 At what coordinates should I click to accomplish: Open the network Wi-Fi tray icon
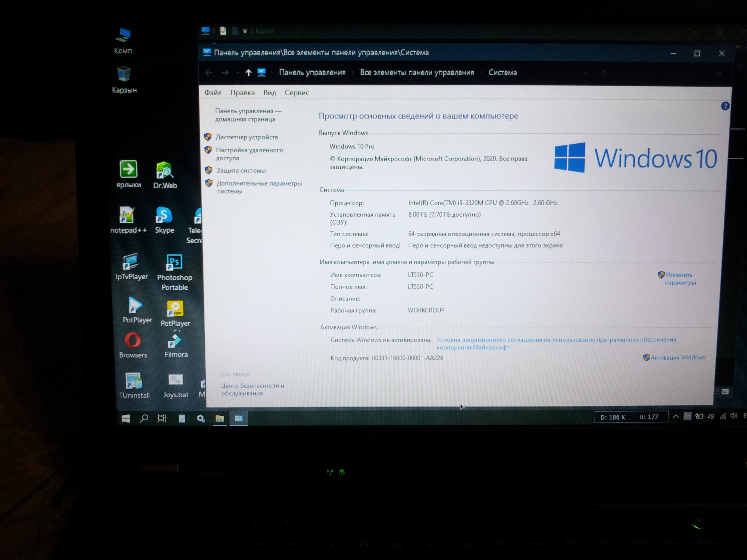point(723,416)
